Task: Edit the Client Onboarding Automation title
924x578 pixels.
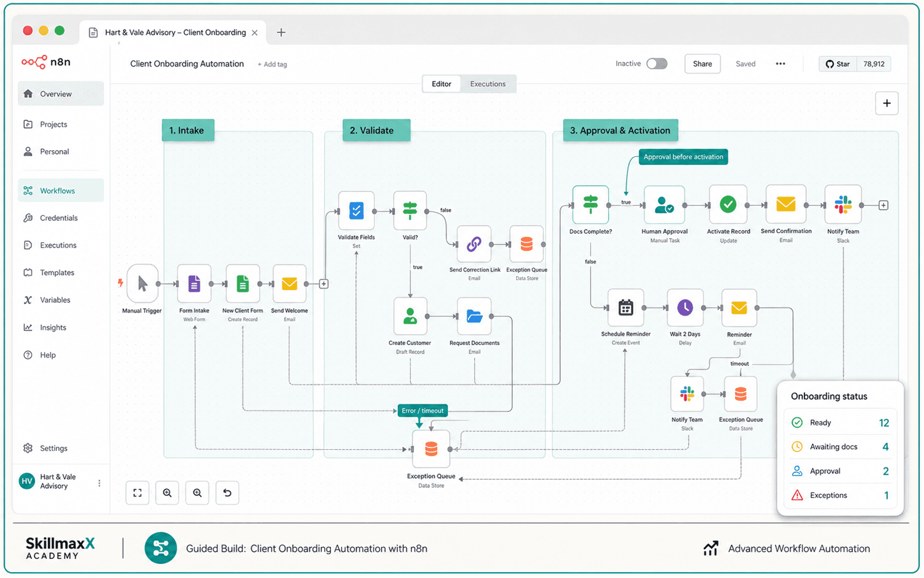Action: coord(187,64)
